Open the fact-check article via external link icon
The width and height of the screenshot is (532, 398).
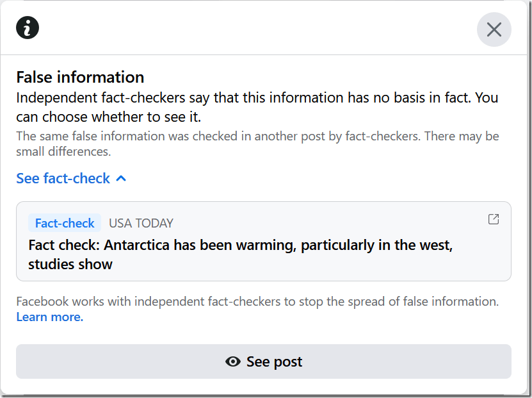(x=493, y=219)
